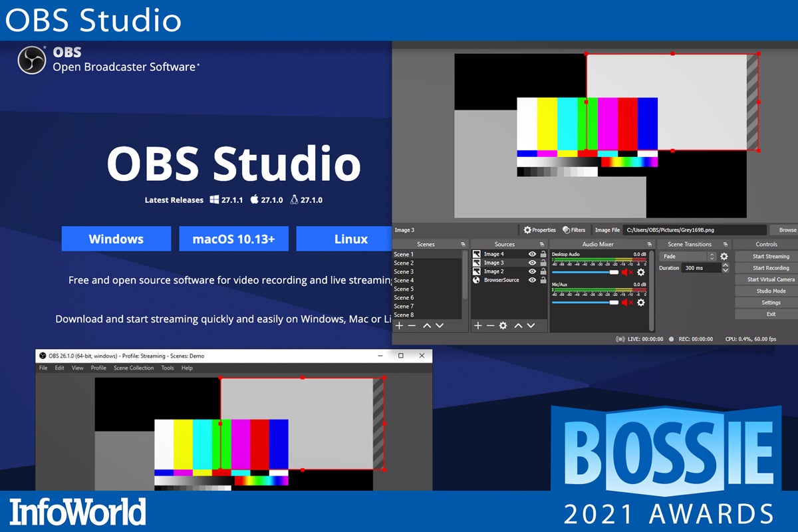
Task: Click the Audio Mixer scrollbar
Action: [651, 291]
